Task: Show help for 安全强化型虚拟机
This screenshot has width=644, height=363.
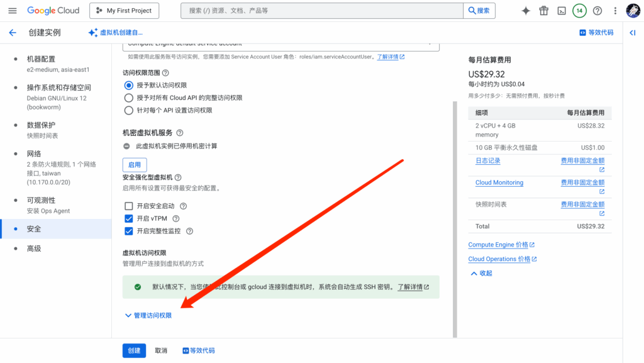Action: click(178, 177)
